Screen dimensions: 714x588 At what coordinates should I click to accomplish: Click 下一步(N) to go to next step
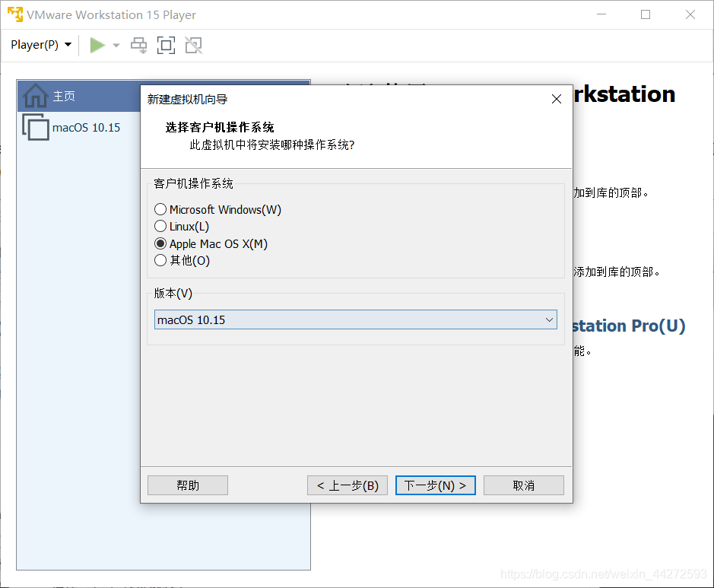click(x=435, y=485)
